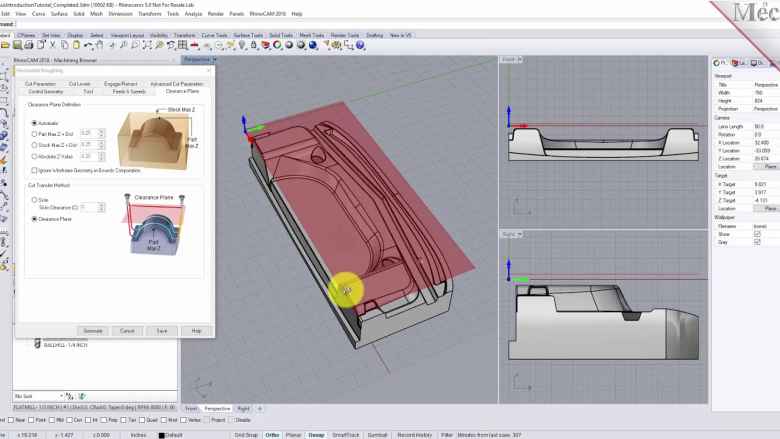Click the Open file folder icon
This screenshot has height=439, width=780.
point(6,46)
